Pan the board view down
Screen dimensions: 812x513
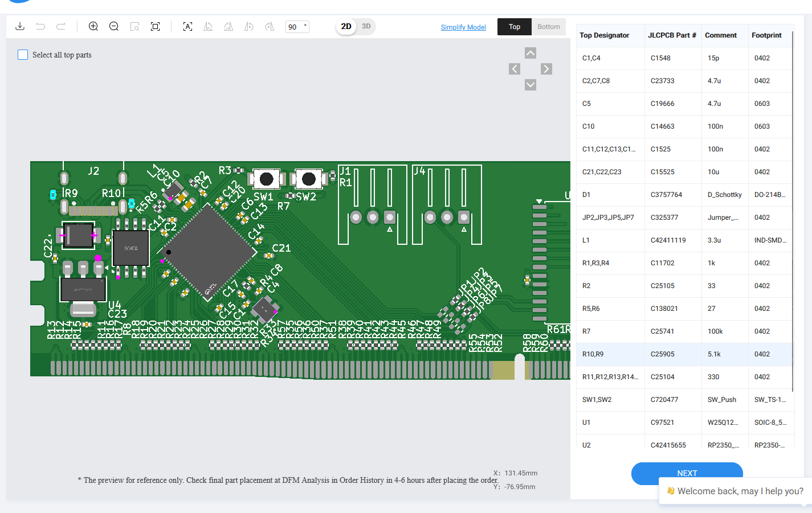pyautogui.click(x=531, y=85)
